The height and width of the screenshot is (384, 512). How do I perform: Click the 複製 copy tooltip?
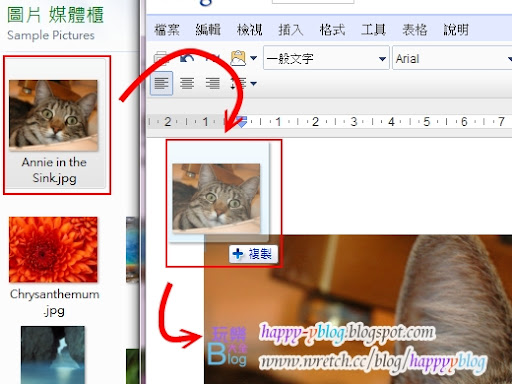coord(253,254)
